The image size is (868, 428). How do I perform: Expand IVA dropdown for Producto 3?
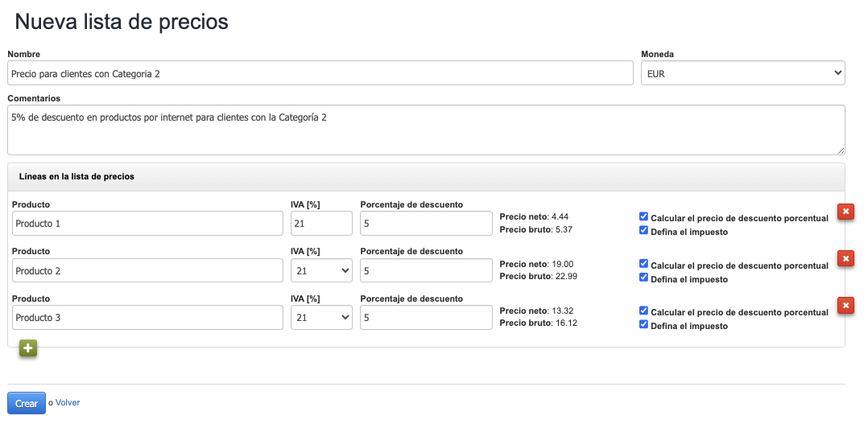321,318
